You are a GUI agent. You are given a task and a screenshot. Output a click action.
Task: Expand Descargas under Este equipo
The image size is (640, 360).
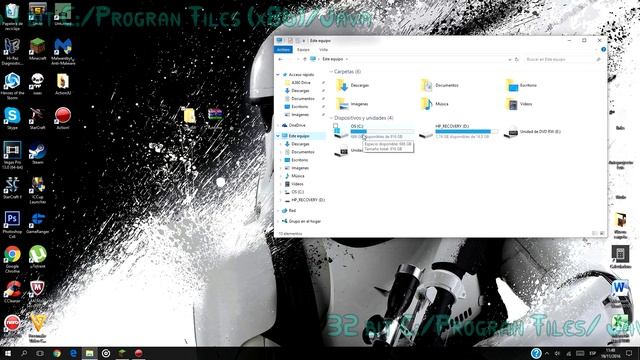281,144
